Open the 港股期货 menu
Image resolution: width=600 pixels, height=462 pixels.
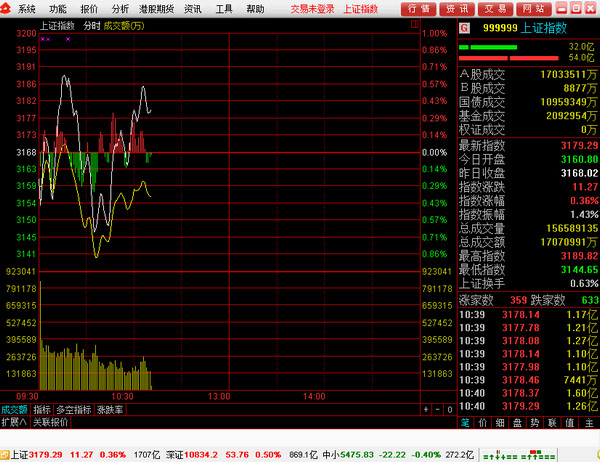coord(157,8)
